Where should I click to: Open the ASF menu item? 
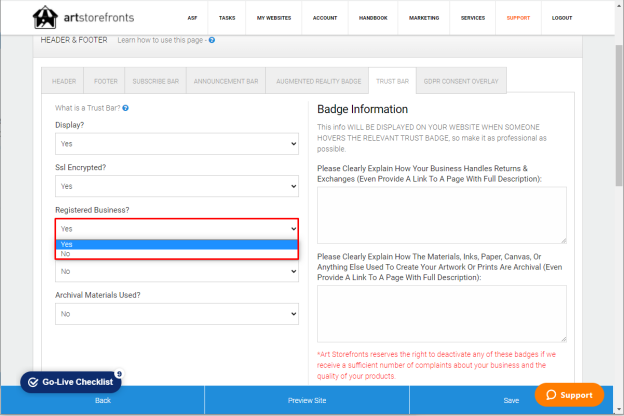(x=192, y=18)
